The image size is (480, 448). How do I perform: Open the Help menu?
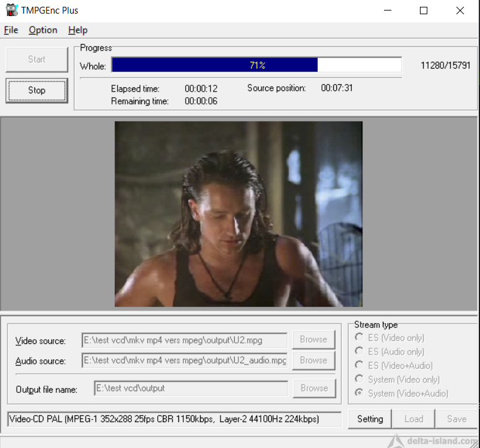(x=78, y=30)
